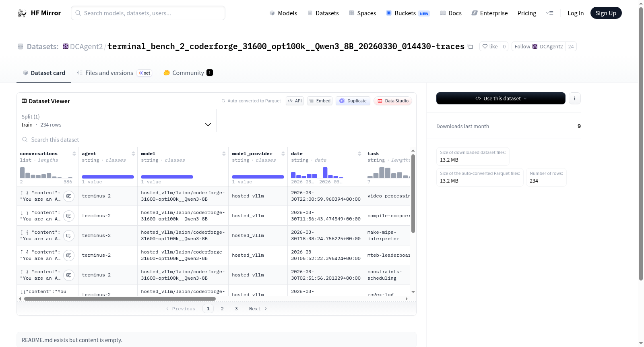644x347 pixels.
Task: Go to page 2 of the table
Action: pyautogui.click(x=222, y=309)
